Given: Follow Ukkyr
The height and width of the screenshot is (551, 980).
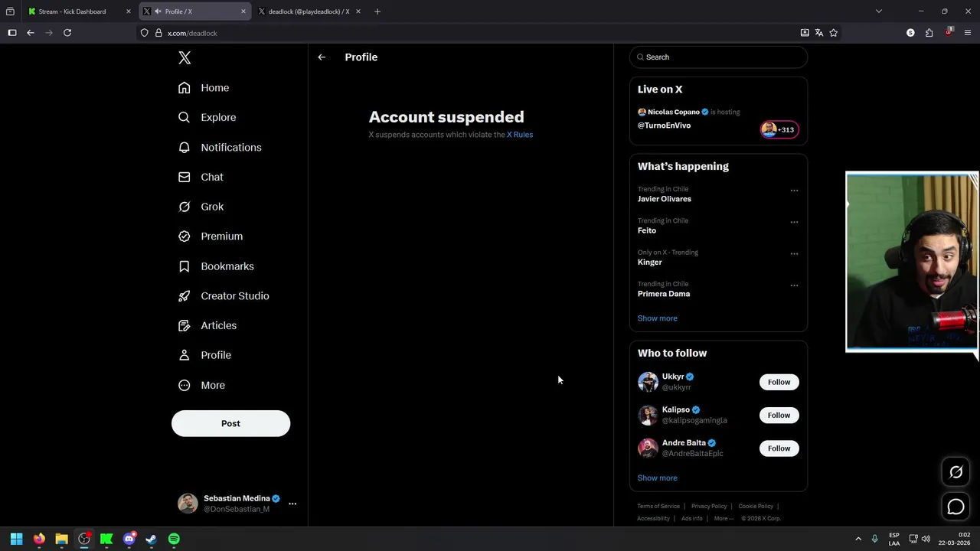Looking at the screenshot, I should (779, 382).
